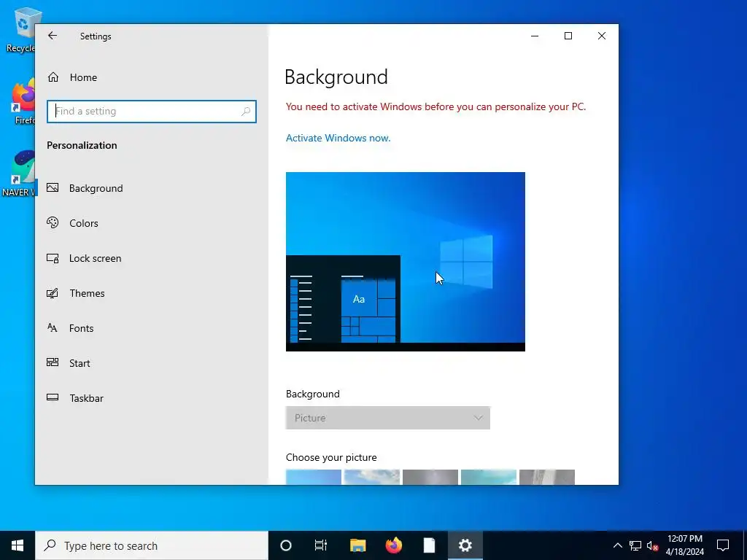Open Cortana from the taskbar
Image resolution: width=747 pixels, height=560 pixels.
pos(285,545)
